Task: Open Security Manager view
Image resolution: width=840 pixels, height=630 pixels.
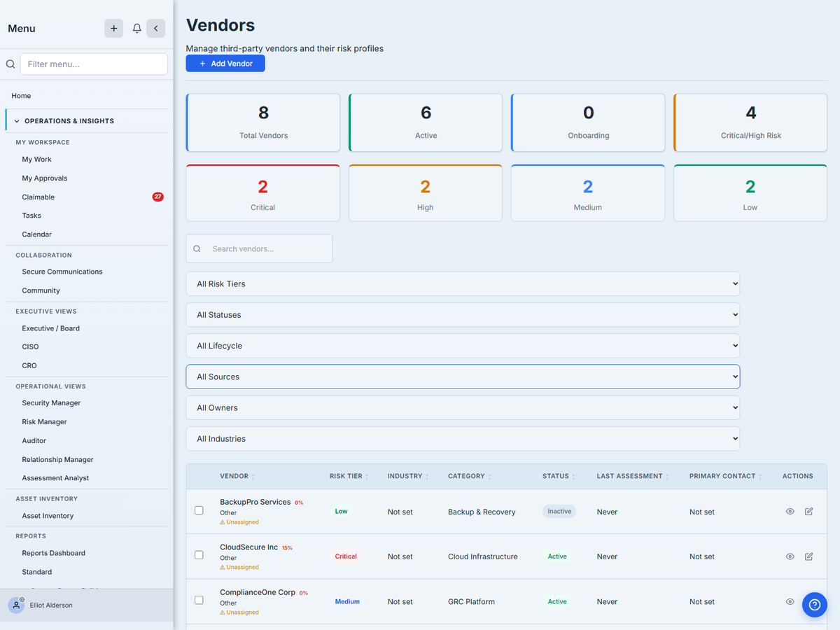Action: coord(51,403)
